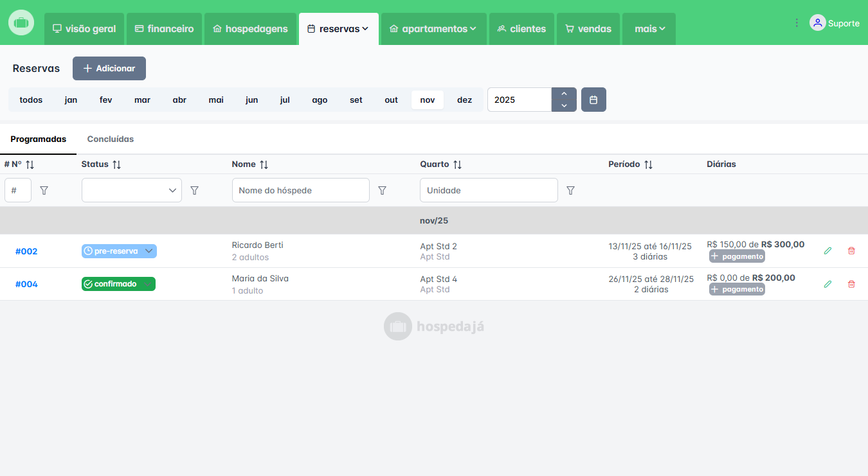Open the calendar picker icon button
This screenshot has width=868, height=476.
593,100
